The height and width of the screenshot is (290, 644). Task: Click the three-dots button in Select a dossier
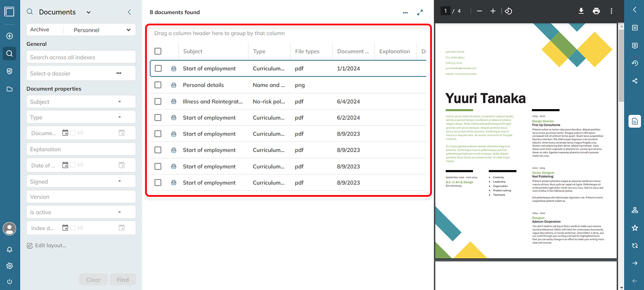click(x=119, y=73)
